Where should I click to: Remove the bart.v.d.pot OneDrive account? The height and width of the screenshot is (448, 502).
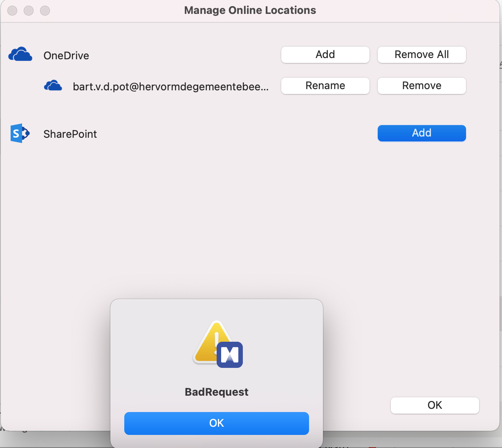[x=421, y=86]
